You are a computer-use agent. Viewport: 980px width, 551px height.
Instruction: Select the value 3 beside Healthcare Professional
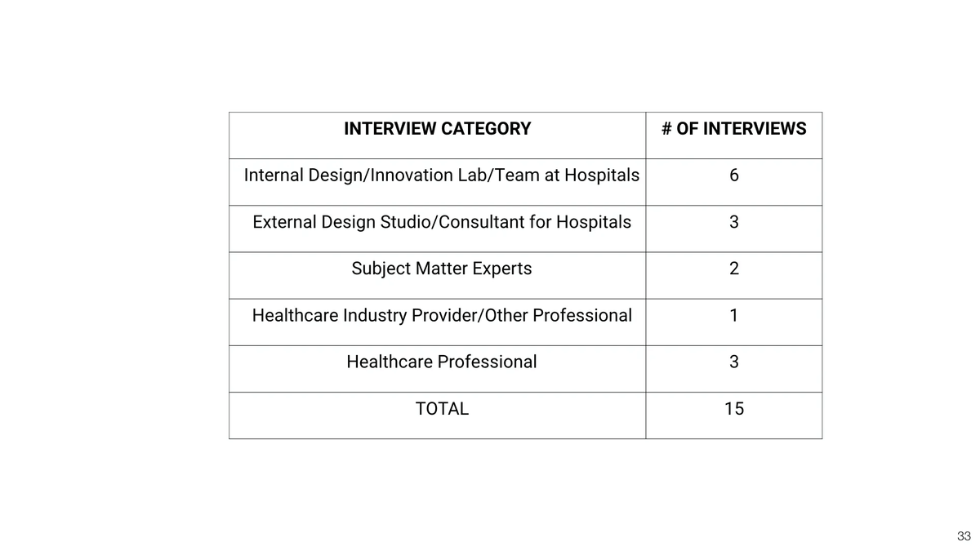[x=734, y=362]
